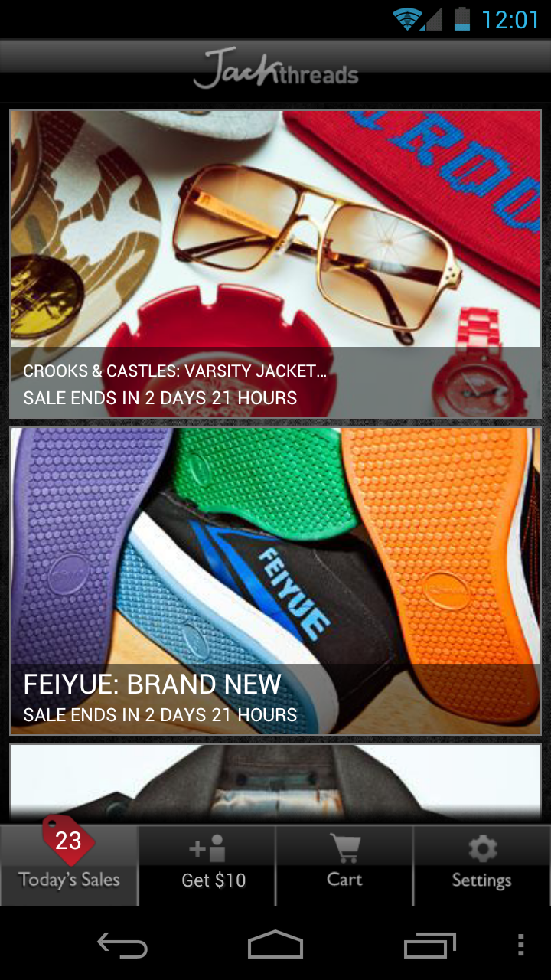Open the three-dot overflow menu
551x980 pixels.
[520, 946]
